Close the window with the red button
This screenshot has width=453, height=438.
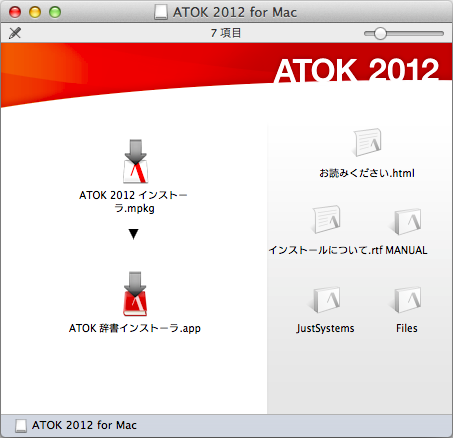click(15, 12)
